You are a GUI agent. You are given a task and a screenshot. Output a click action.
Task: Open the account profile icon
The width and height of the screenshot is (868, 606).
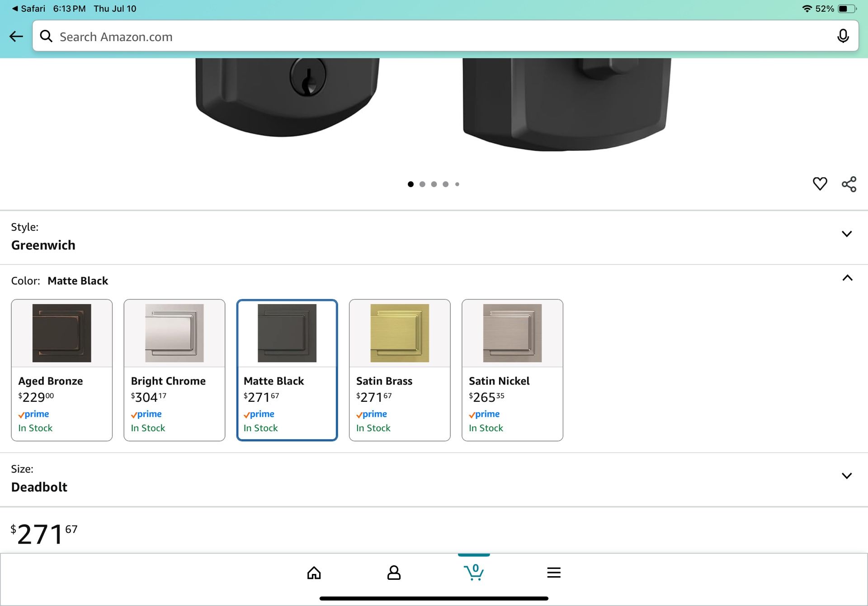click(x=394, y=573)
